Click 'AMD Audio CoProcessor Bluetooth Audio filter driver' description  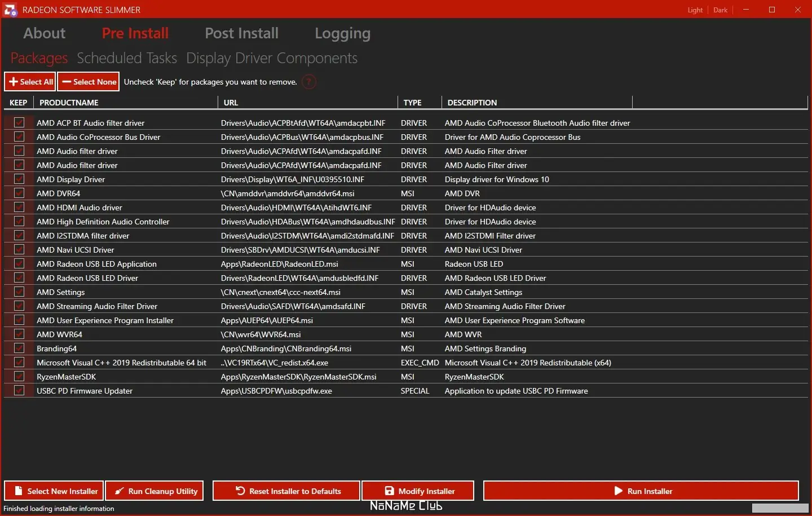point(537,123)
